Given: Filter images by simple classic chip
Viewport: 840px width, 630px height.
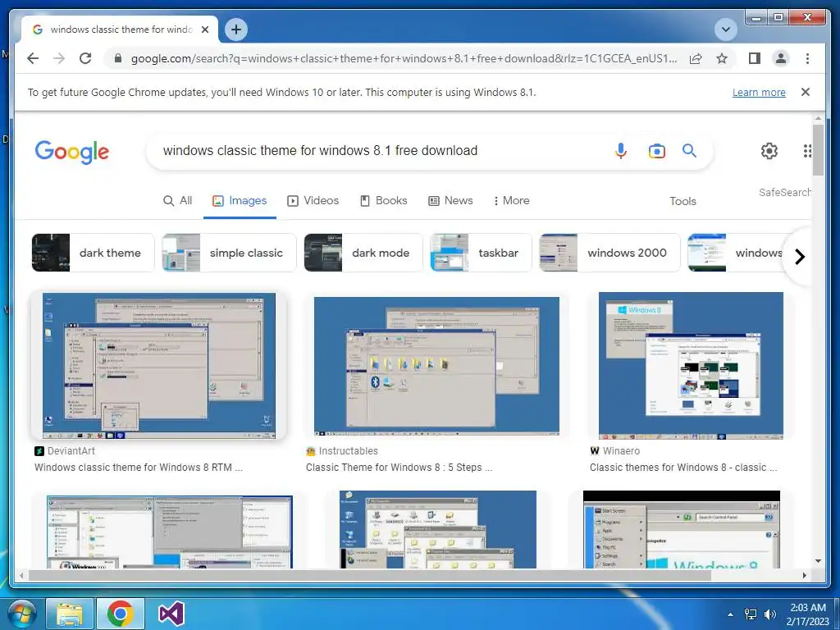Looking at the screenshot, I should click(230, 253).
